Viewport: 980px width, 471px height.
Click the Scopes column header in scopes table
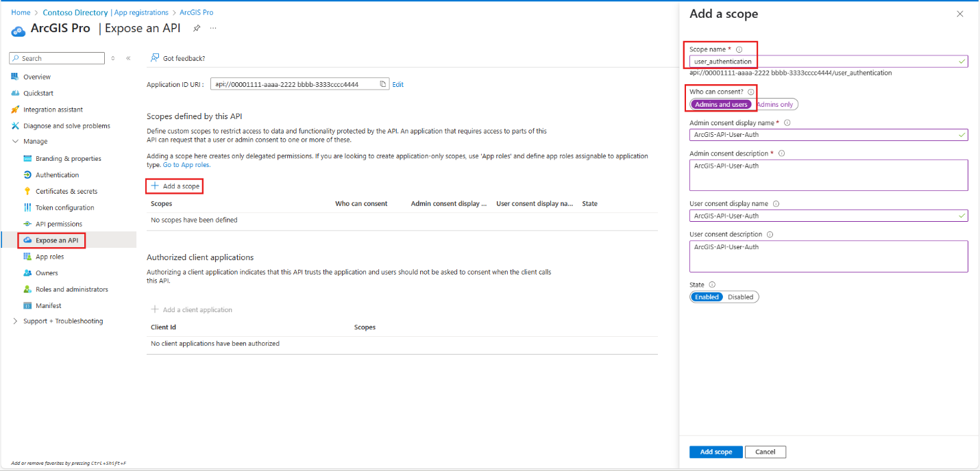(x=161, y=203)
